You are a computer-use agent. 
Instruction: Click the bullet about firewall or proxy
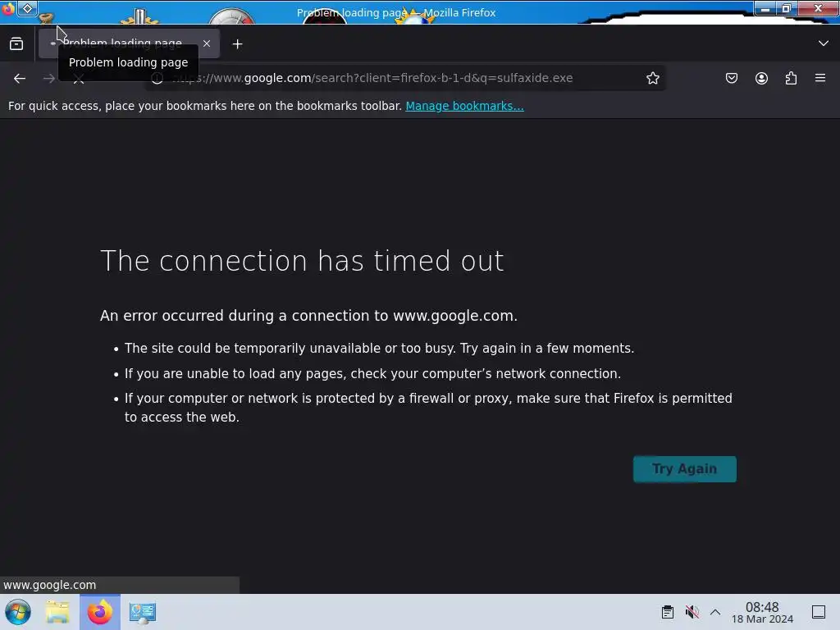[x=428, y=408]
